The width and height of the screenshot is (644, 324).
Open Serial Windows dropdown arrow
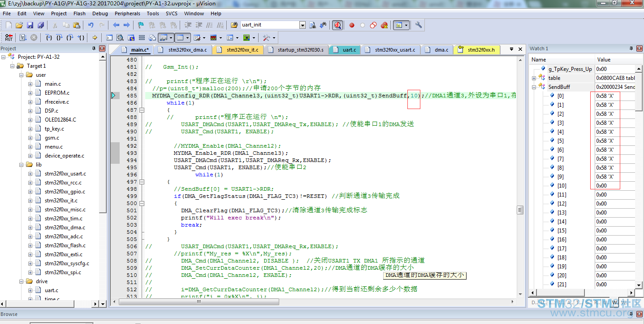click(x=204, y=38)
